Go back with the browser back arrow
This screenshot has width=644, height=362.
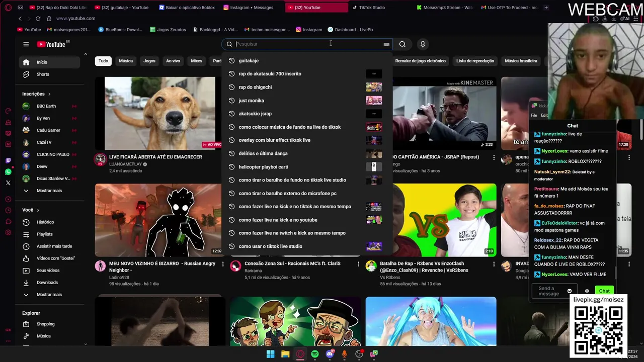[20, 19]
